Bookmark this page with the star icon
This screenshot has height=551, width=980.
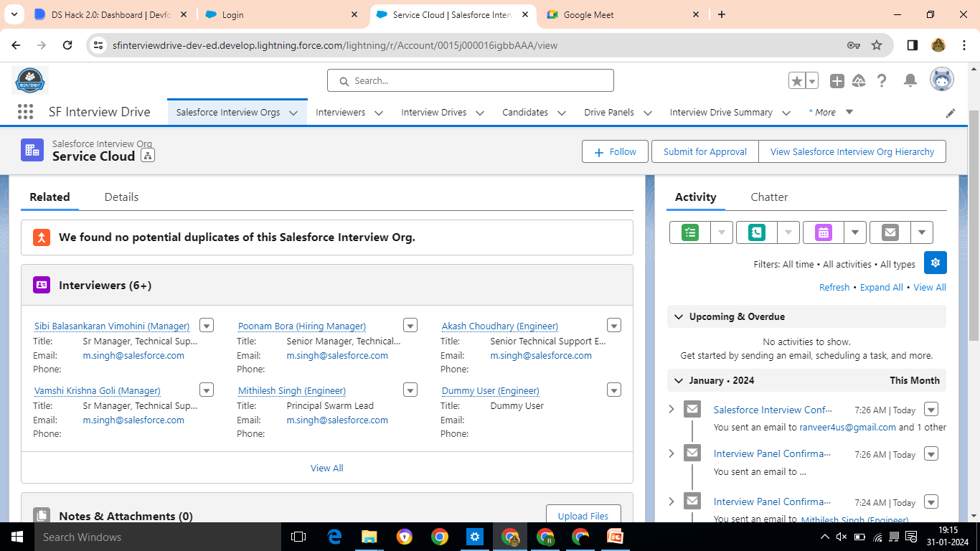(x=876, y=45)
